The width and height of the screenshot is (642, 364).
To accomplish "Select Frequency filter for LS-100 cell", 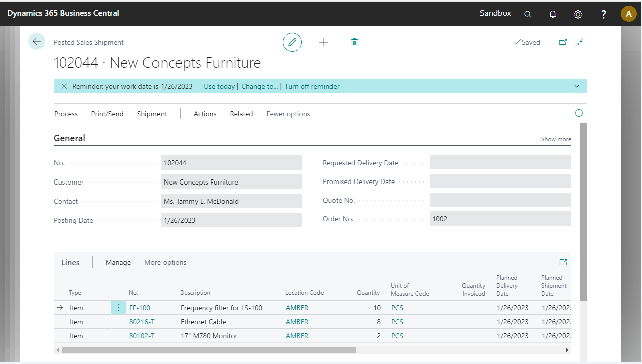I will coord(221,308).
